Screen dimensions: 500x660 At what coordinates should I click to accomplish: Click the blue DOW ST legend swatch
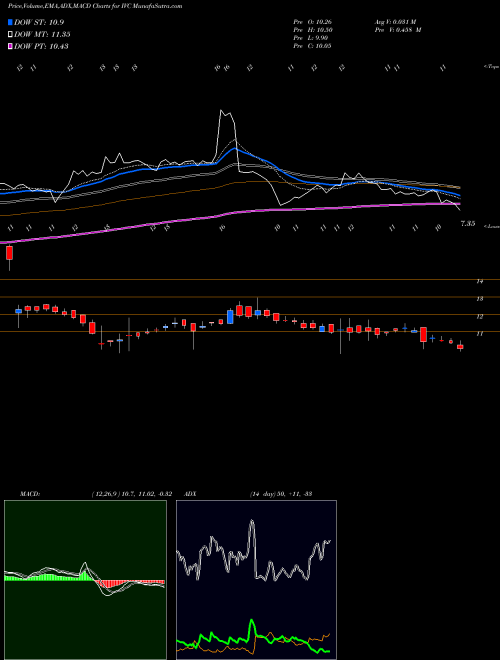click(x=11, y=22)
